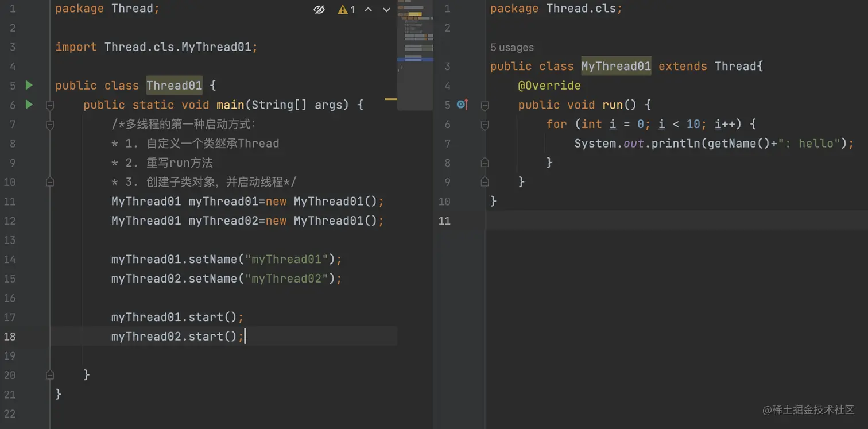Click 'myThread02.start()' statement
868x429 pixels.
[x=177, y=337]
